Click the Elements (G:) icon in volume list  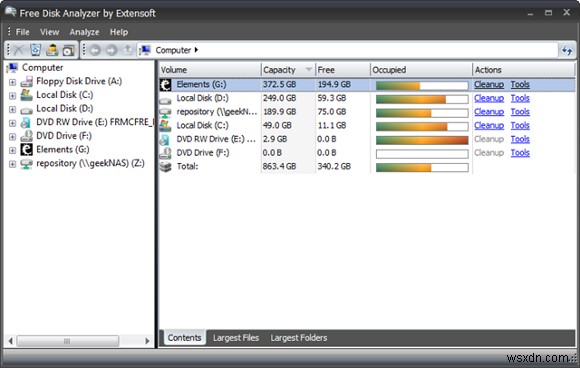[x=165, y=85]
